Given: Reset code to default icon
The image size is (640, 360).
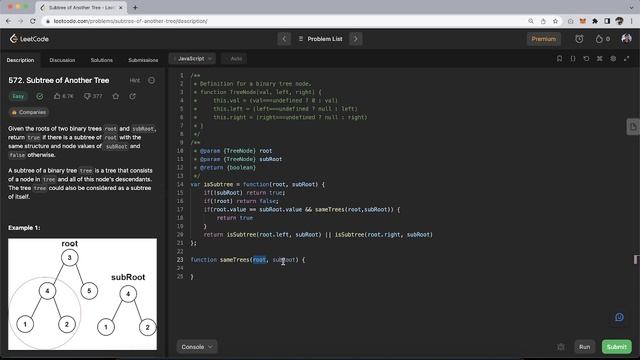Looking at the screenshot, I should (586, 59).
